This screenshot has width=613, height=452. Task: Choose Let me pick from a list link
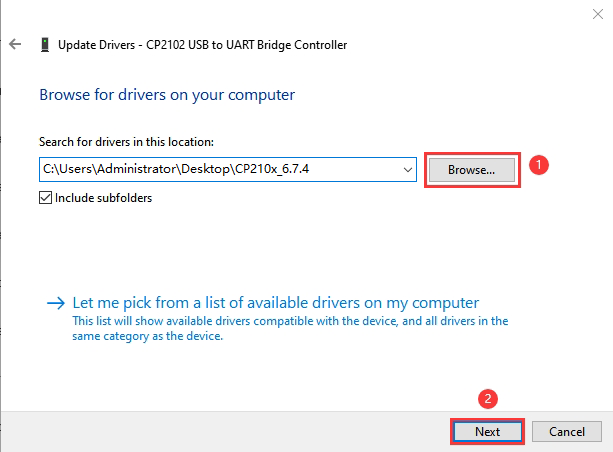(x=276, y=303)
